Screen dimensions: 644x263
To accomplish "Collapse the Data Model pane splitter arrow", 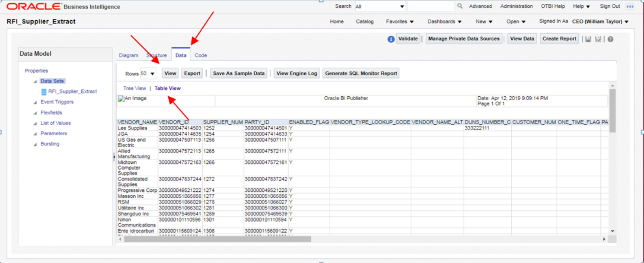I will (x=114, y=157).
